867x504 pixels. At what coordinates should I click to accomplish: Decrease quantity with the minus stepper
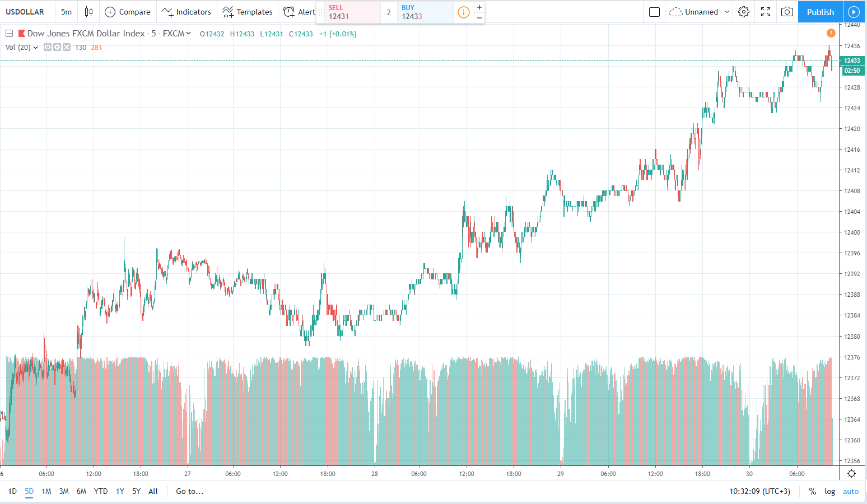[479, 18]
